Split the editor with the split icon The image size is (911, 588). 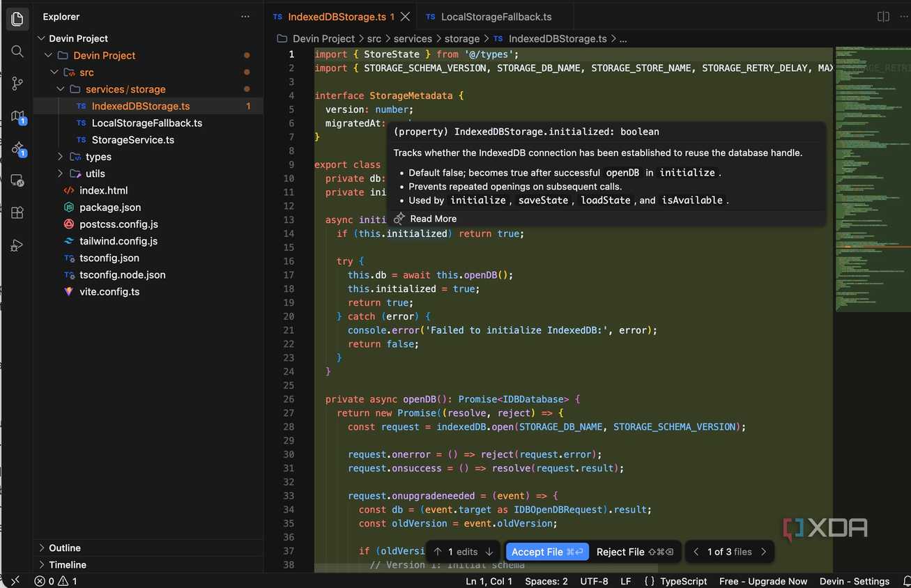pyautogui.click(x=883, y=17)
